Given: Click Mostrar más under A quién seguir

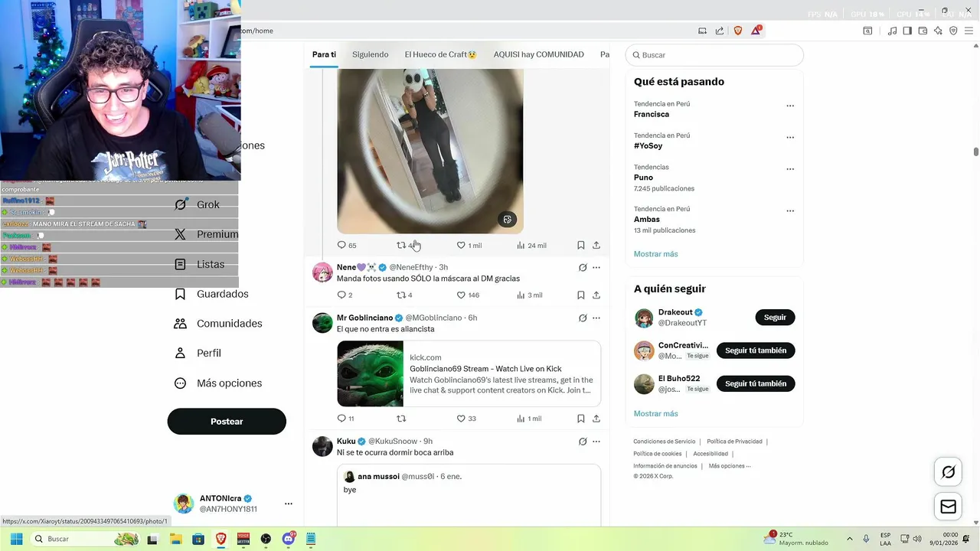Looking at the screenshot, I should (655, 414).
